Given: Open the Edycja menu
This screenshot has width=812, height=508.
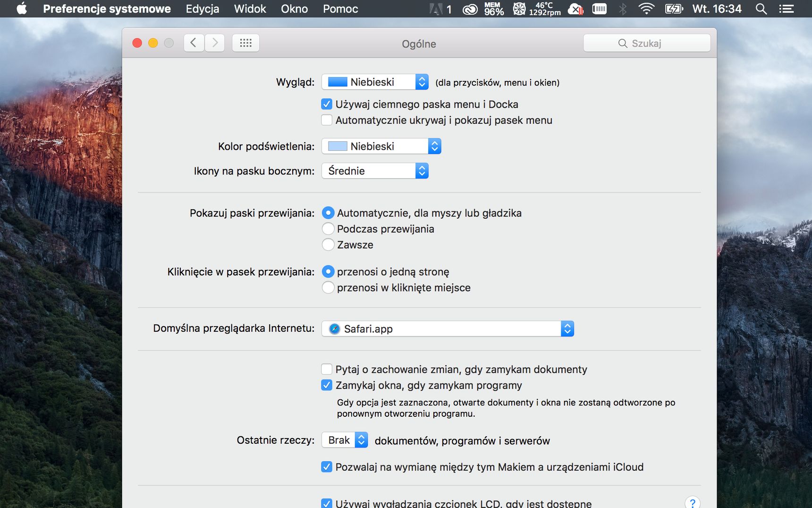Looking at the screenshot, I should [x=203, y=9].
